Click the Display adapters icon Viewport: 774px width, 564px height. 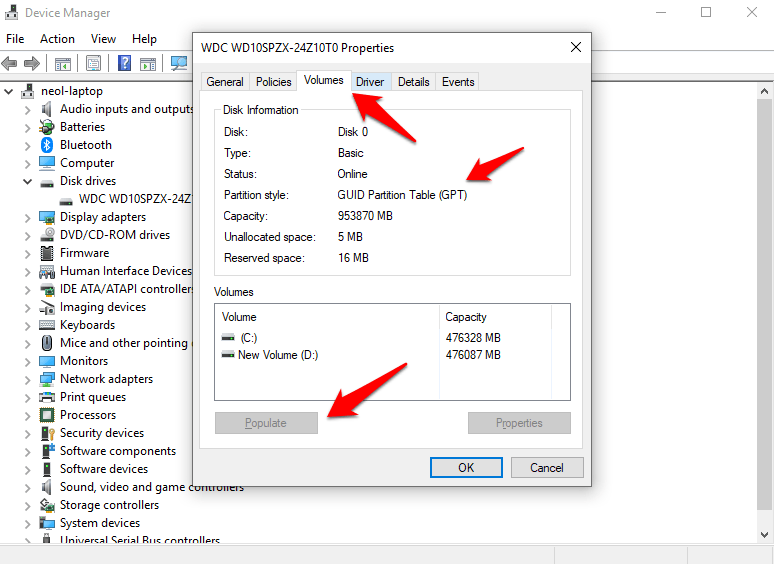pos(47,217)
